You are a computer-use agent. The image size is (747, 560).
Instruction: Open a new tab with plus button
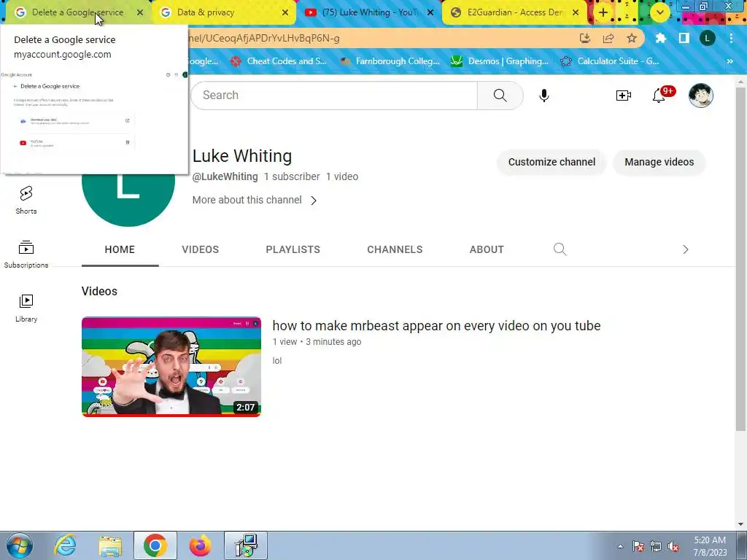(603, 12)
